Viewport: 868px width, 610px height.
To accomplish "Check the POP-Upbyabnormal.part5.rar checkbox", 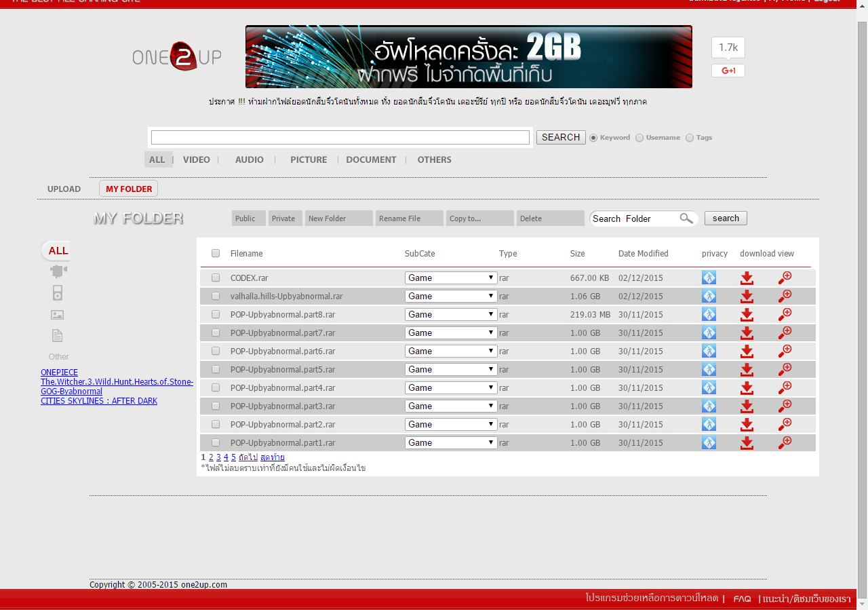I will pos(216,369).
